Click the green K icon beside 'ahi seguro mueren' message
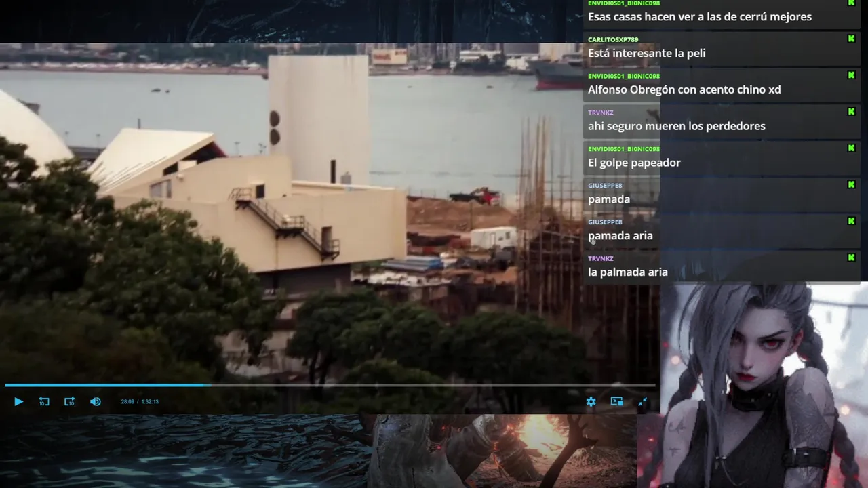 851,112
